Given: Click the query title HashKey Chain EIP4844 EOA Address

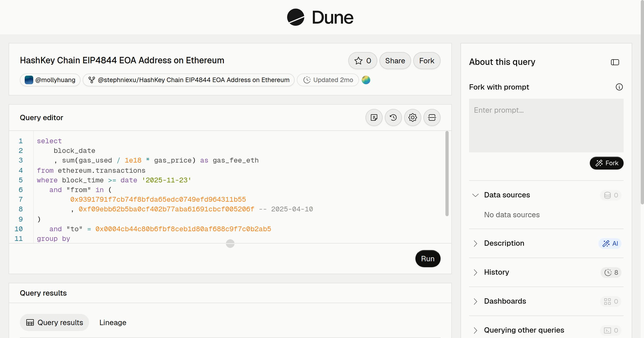Looking at the screenshot, I should pyautogui.click(x=122, y=60).
